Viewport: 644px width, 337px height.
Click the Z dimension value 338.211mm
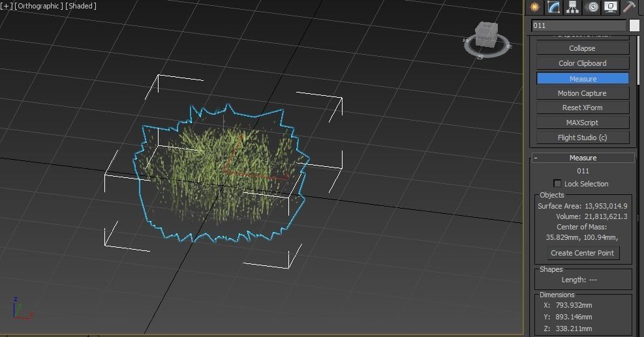point(574,329)
